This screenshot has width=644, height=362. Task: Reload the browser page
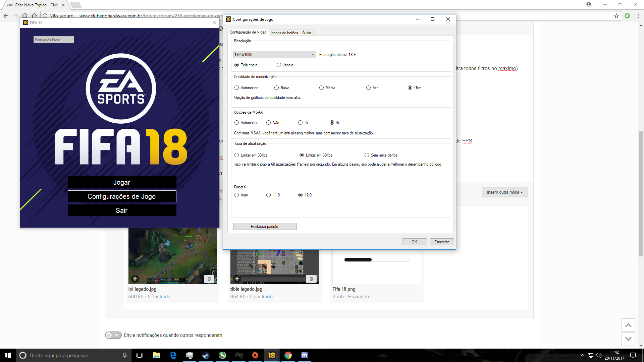(x=25, y=16)
